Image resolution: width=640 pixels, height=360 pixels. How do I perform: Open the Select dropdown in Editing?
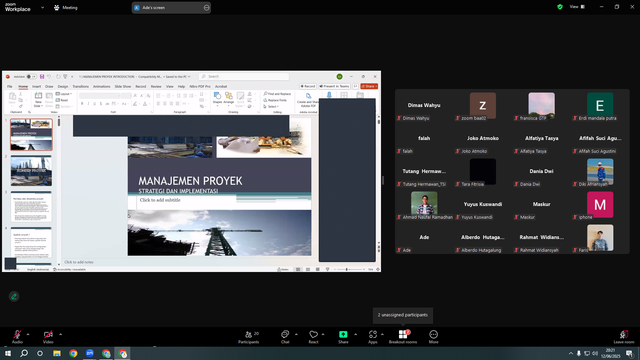pyautogui.click(x=271, y=106)
